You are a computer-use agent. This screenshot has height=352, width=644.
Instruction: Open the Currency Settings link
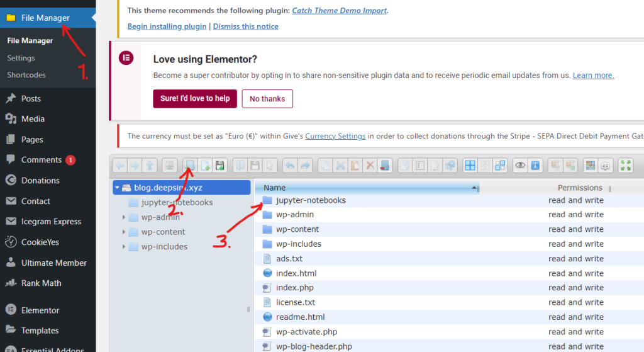335,136
